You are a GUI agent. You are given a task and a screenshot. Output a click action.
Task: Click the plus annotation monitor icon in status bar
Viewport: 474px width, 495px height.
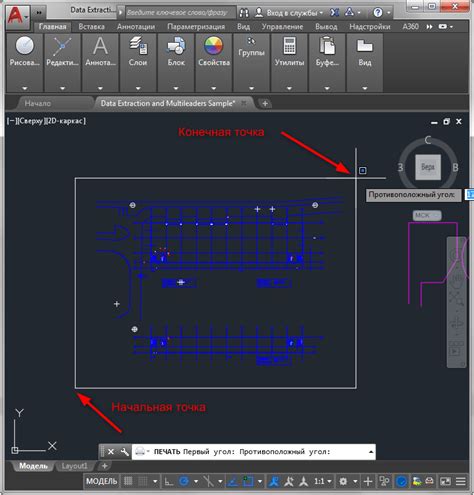click(x=368, y=481)
